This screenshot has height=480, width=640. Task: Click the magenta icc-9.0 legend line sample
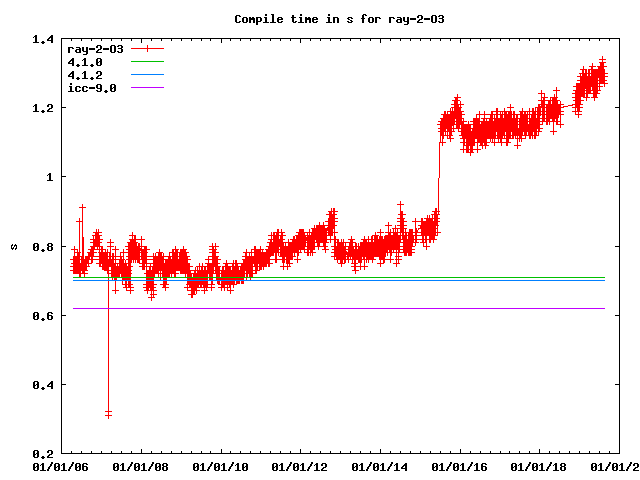[146, 88]
